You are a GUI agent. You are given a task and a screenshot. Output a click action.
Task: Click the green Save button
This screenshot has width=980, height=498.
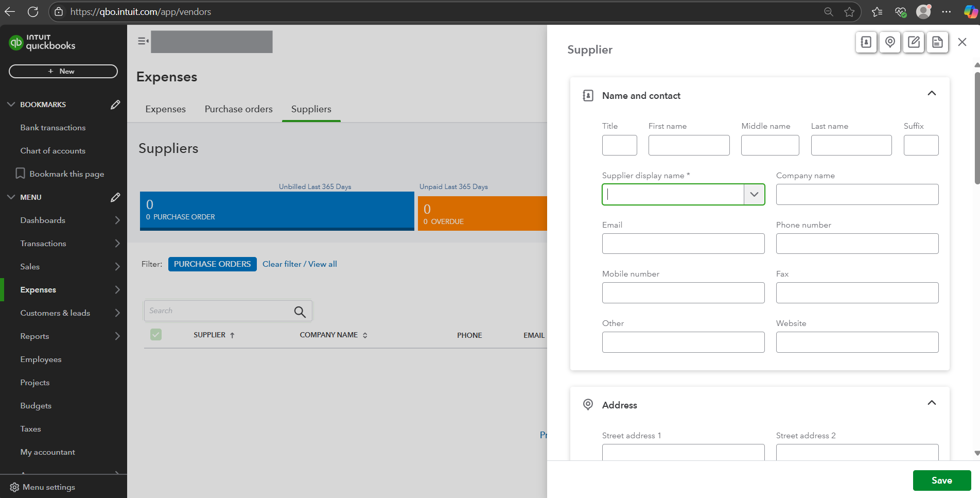tap(941, 480)
